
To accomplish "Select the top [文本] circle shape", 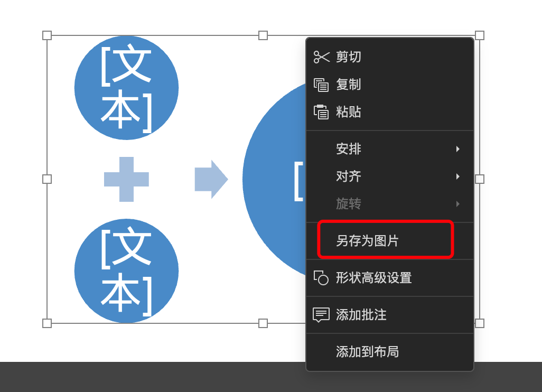I will coord(126,88).
